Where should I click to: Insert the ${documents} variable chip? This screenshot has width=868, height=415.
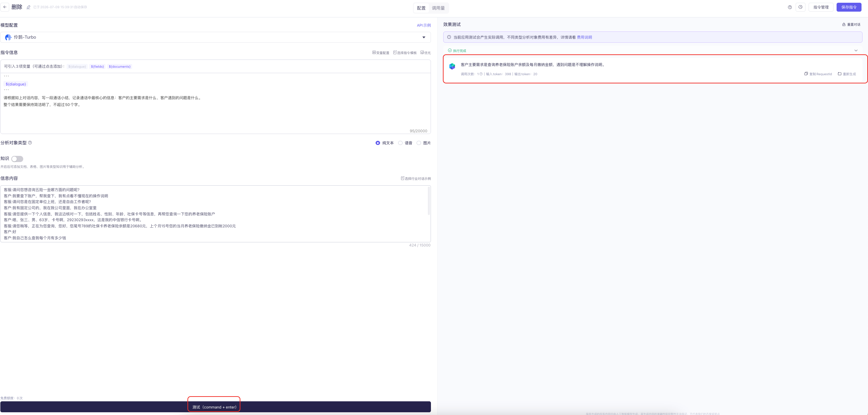point(120,67)
